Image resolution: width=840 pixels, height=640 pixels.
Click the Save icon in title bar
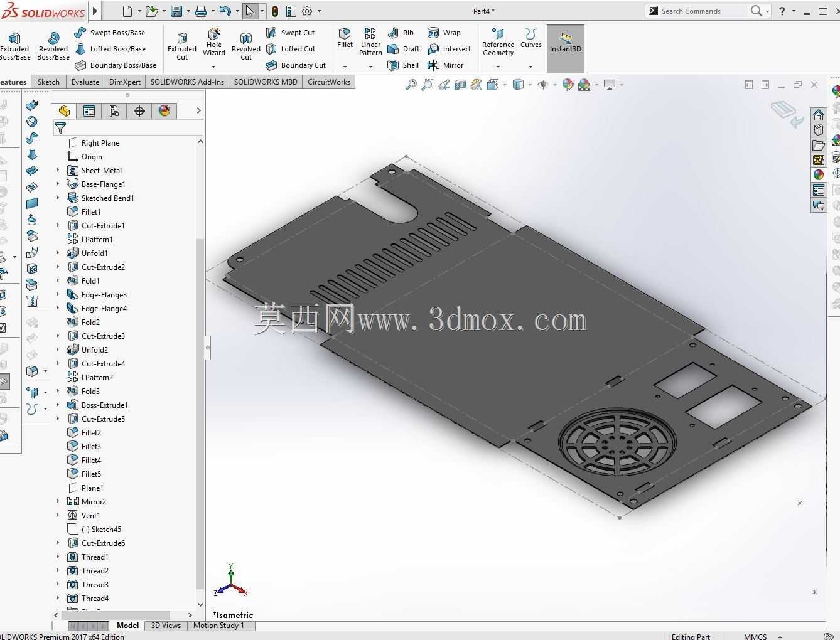pyautogui.click(x=176, y=11)
